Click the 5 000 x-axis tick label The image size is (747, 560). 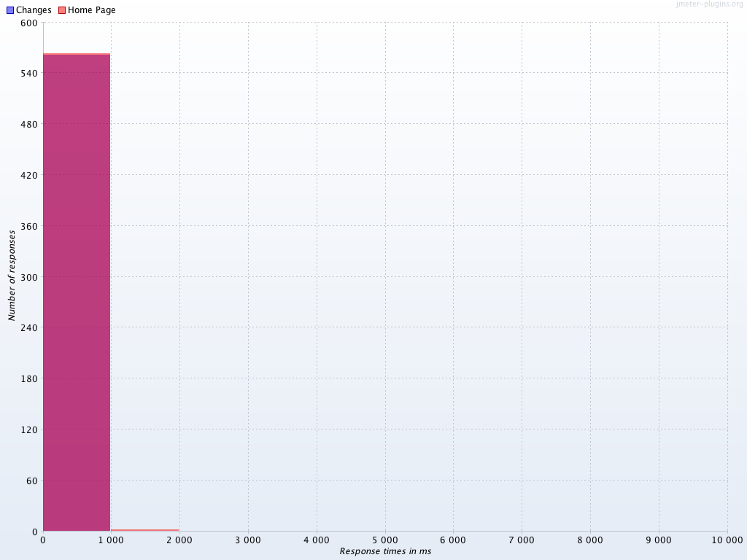pos(384,540)
